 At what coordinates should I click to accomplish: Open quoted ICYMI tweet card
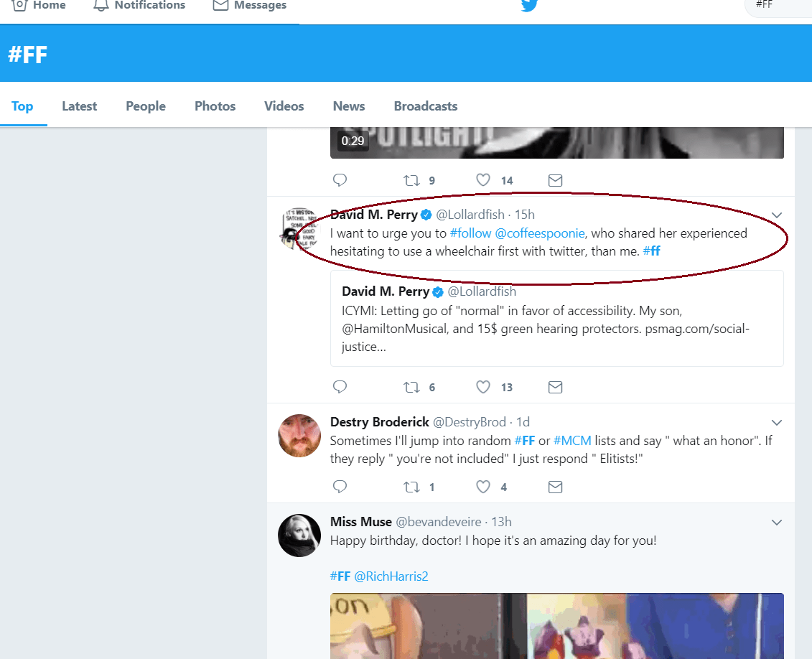click(556, 318)
